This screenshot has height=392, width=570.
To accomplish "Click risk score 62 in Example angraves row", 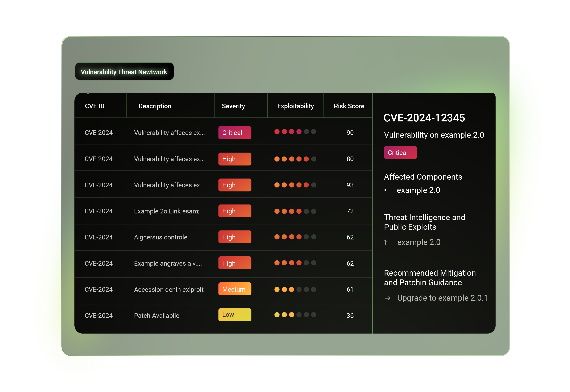I will (350, 263).
